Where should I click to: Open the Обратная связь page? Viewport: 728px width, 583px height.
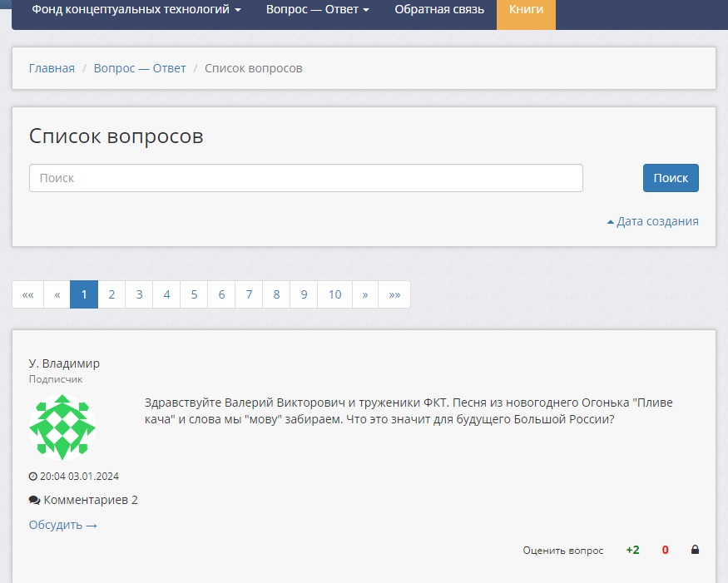439,9
